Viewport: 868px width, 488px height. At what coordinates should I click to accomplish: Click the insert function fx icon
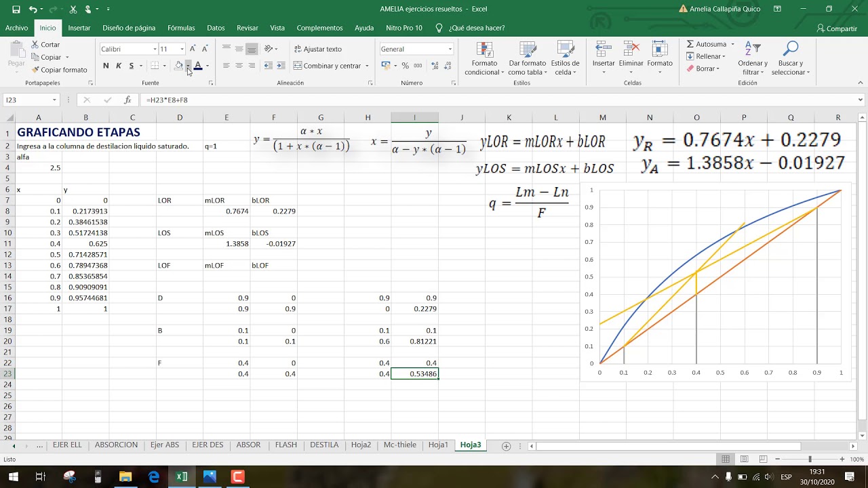pos(127,100)
